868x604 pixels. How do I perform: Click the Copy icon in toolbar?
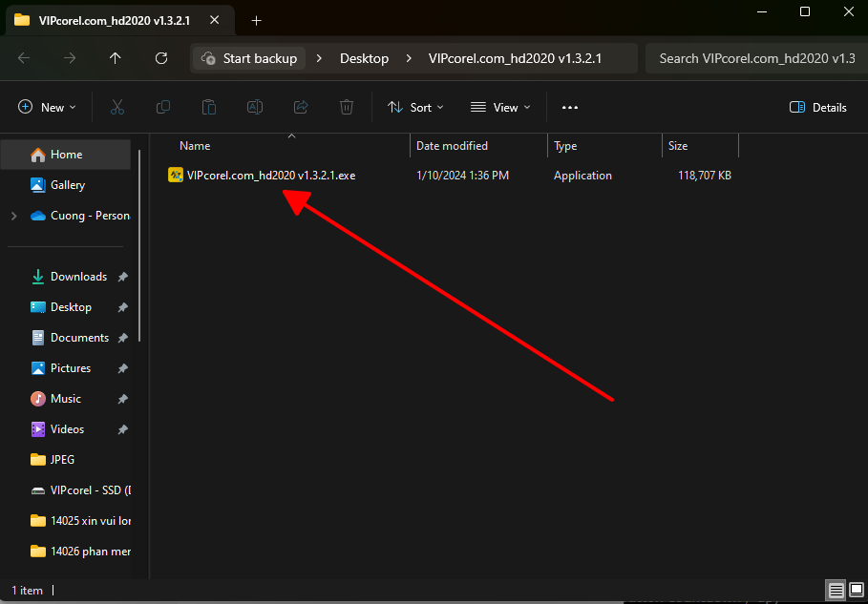point(163,107)
